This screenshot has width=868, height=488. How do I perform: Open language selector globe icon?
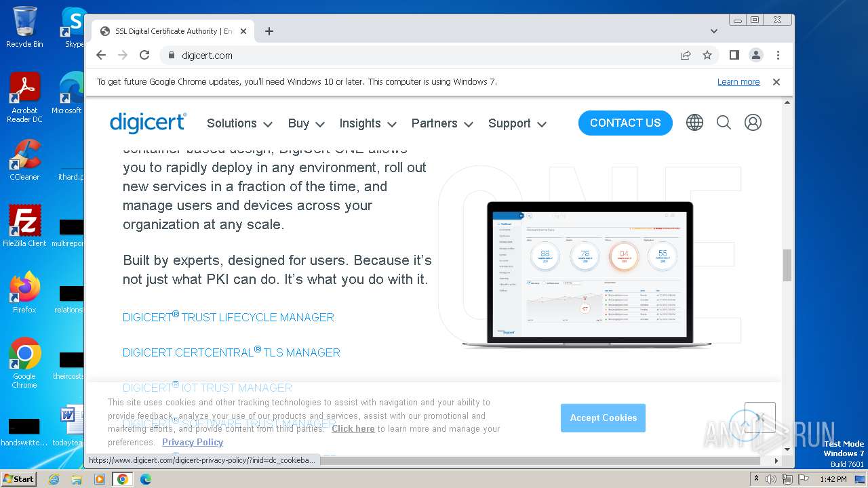(x=694, y=123)
